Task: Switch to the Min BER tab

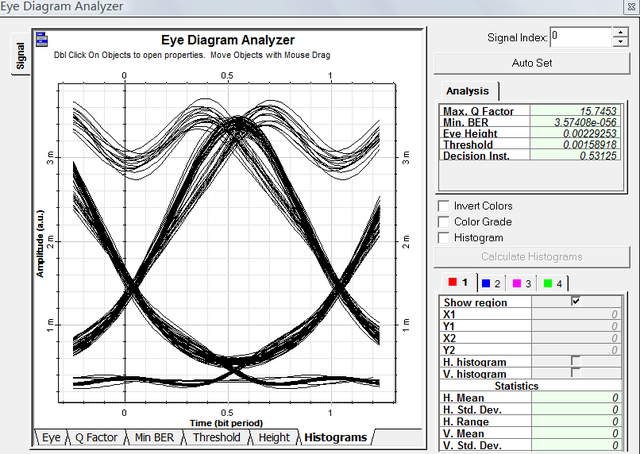Action: click(154, 437)
